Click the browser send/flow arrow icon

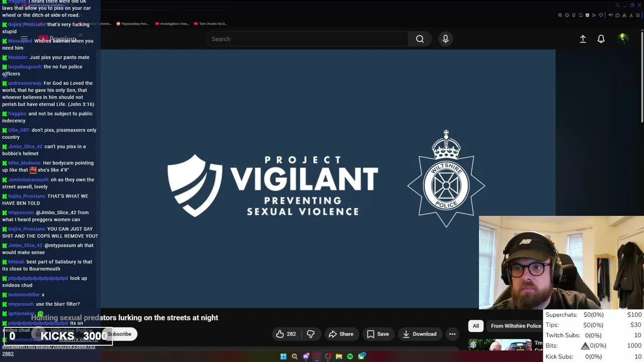click(x=594, y=15)
